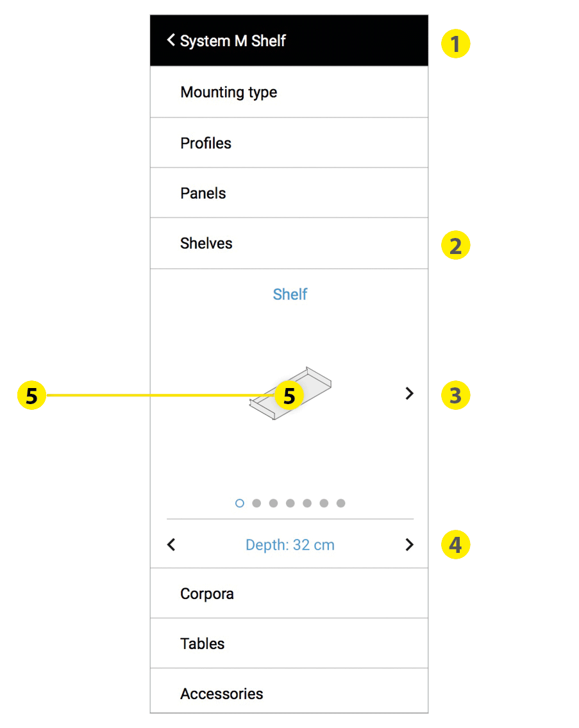This screenshot has width=579, height=728.
Task: Click the back arrow beside System M Shelf
Action: pyautogui.click(x=171, y=40)
